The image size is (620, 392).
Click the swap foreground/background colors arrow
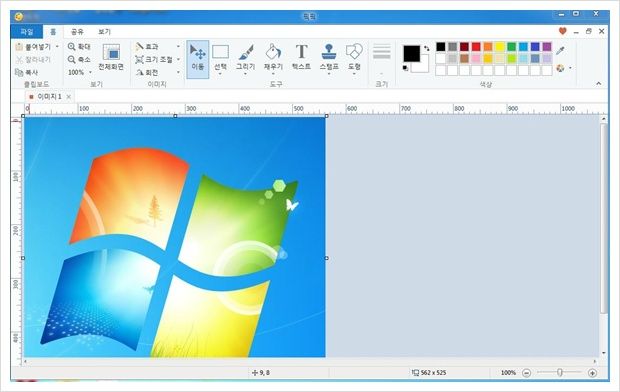427,48
